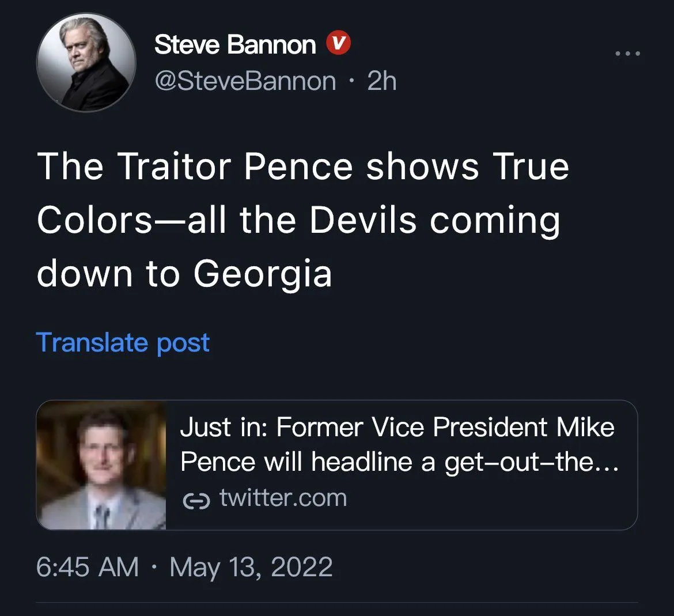Click the 6:45 AM post time
Image resolution: width=674 pixels, height=616 pixels.
(x=88, y=566)
